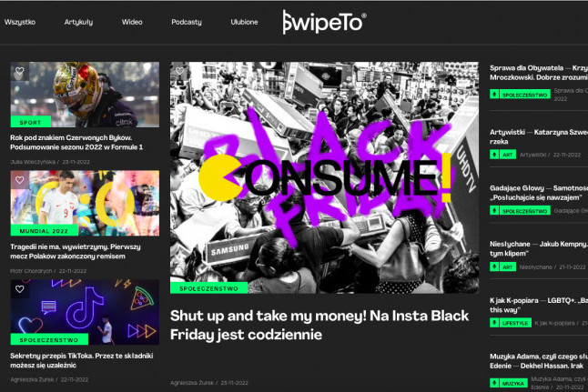Click the green SPORT category tag
The height and width of the screenshot is (392, 588).
[x=31, y=122]
